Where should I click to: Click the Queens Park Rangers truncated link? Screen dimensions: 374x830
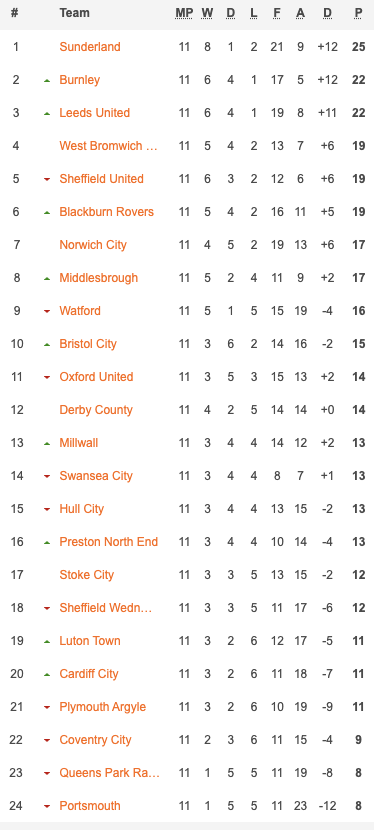[110, 773]
